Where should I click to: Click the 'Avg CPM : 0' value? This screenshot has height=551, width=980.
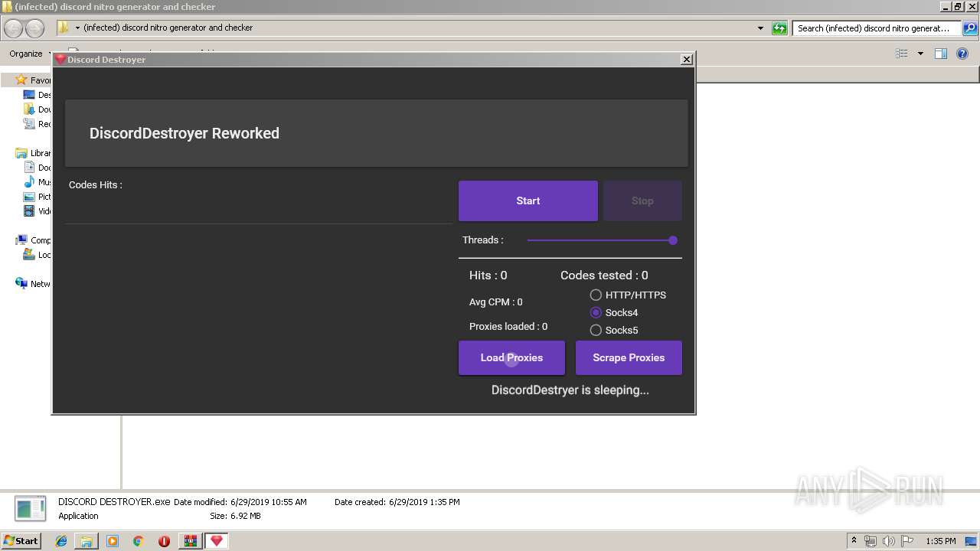click(x=496, y=302)
